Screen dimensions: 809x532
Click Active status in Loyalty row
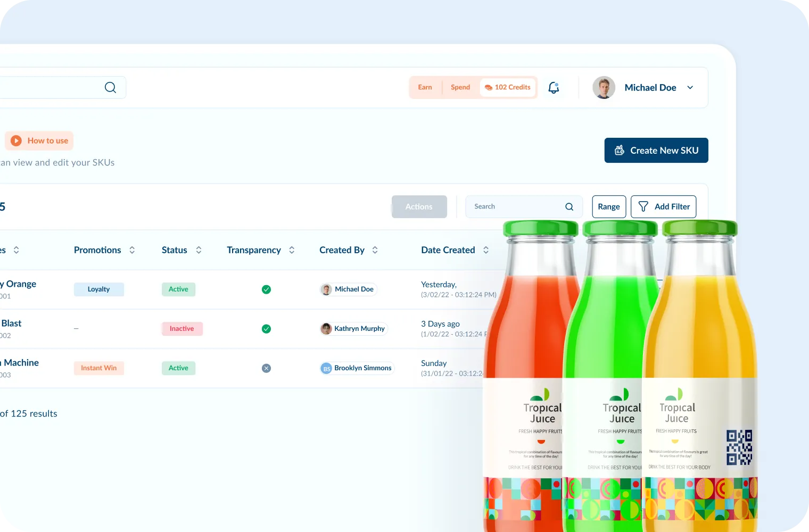178,289
